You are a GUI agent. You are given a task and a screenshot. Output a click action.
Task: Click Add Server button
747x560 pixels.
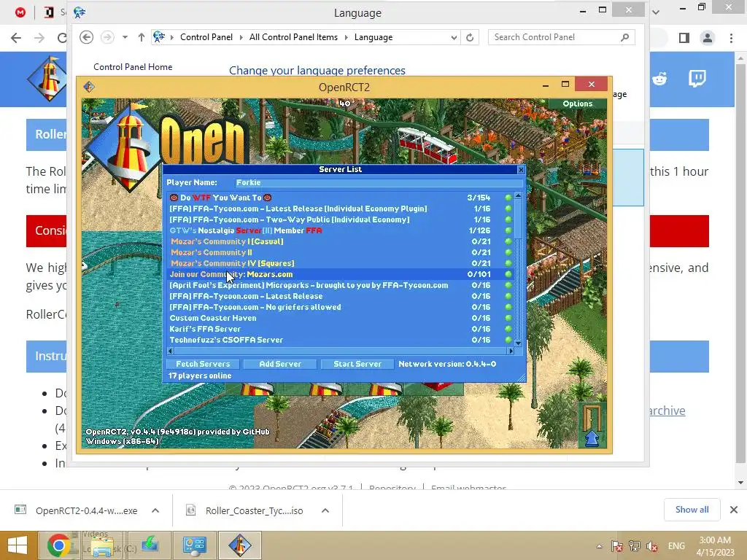280,364
